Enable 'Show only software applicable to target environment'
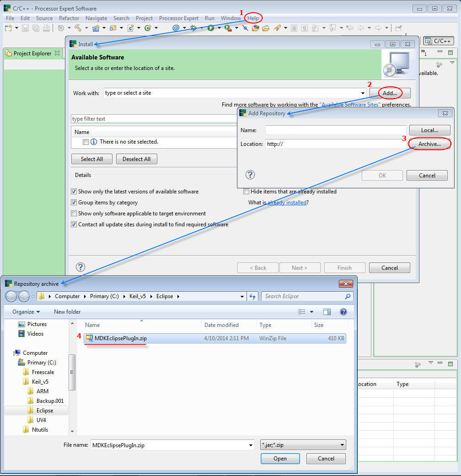461x476 pixels. click(x=74, y=214)
